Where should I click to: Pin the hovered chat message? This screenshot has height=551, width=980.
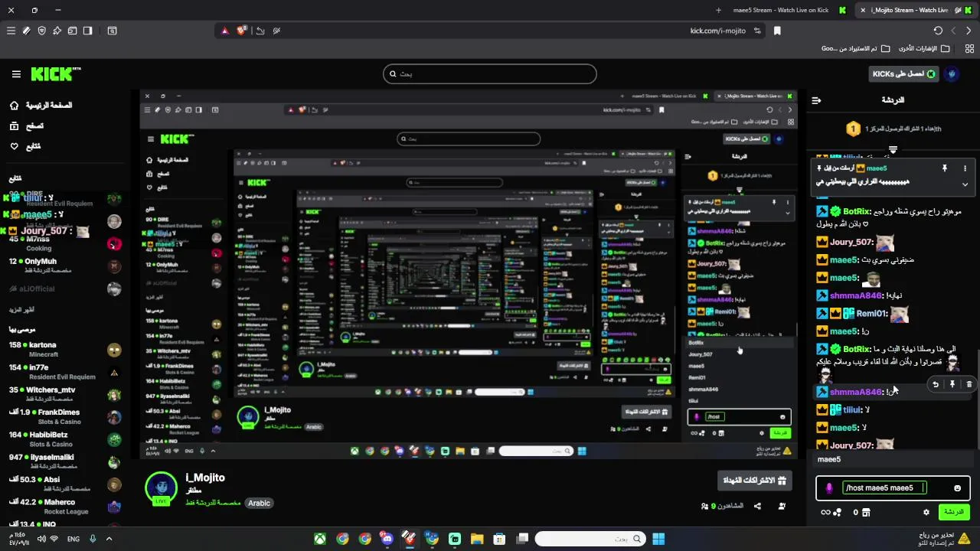pos(952,384)
